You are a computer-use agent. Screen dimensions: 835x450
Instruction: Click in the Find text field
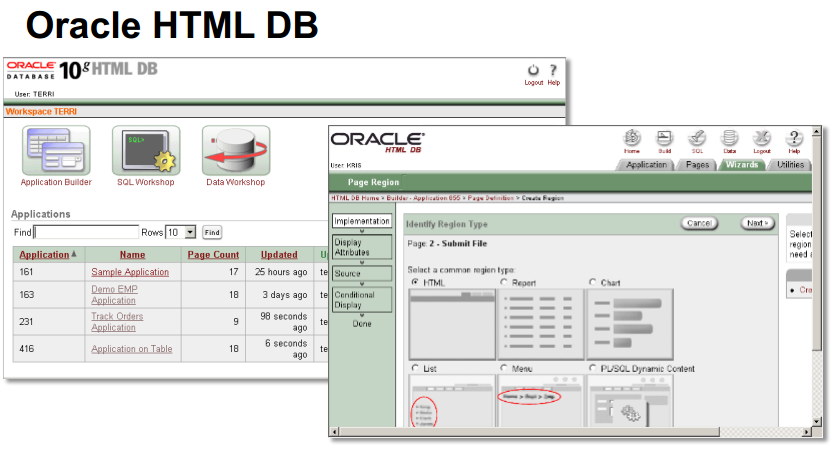coord(86,232)
